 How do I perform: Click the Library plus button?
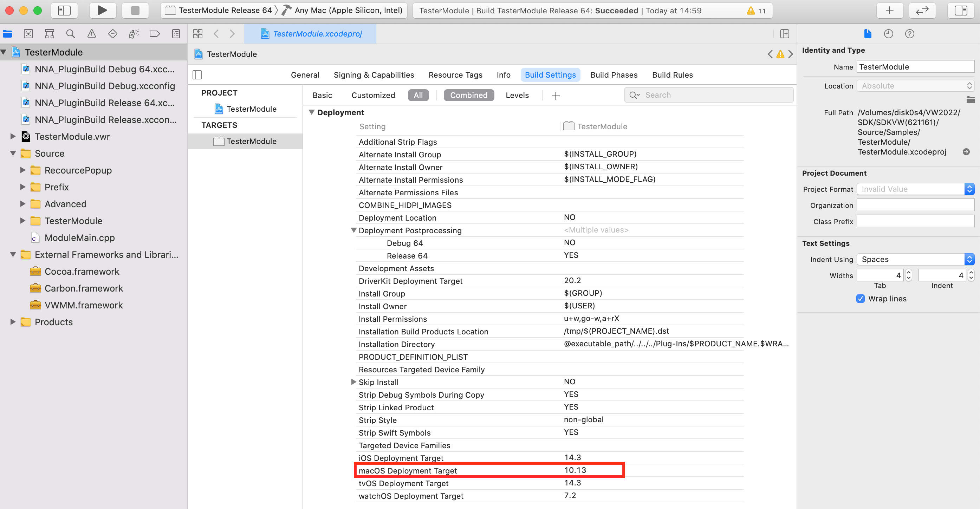(x=890, y=10)
